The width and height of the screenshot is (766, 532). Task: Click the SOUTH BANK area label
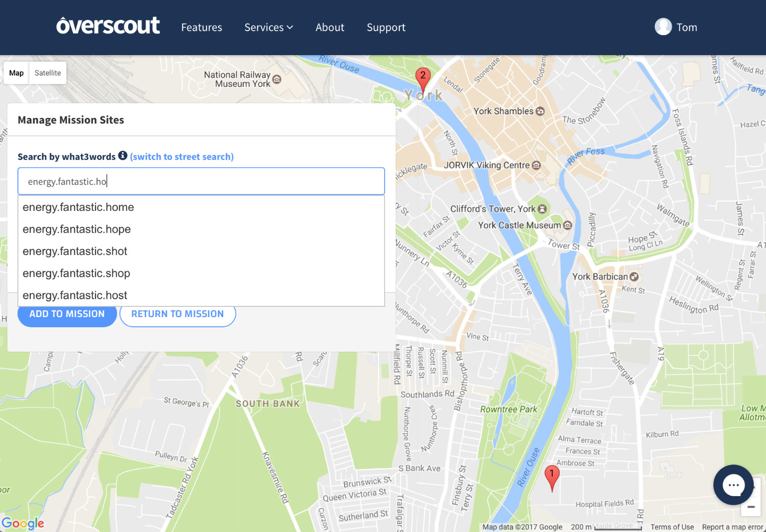coord(268,404)
